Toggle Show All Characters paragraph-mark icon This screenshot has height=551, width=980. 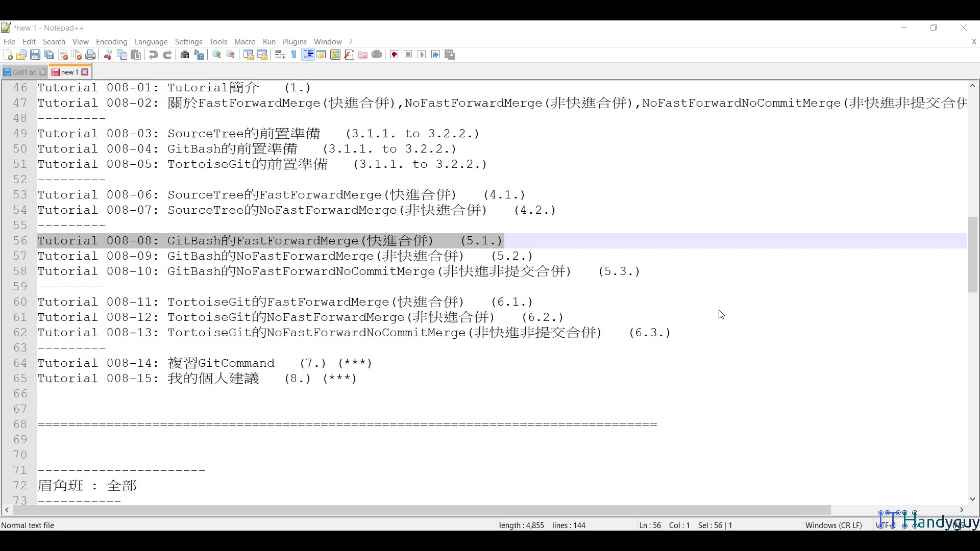[294, 55]
